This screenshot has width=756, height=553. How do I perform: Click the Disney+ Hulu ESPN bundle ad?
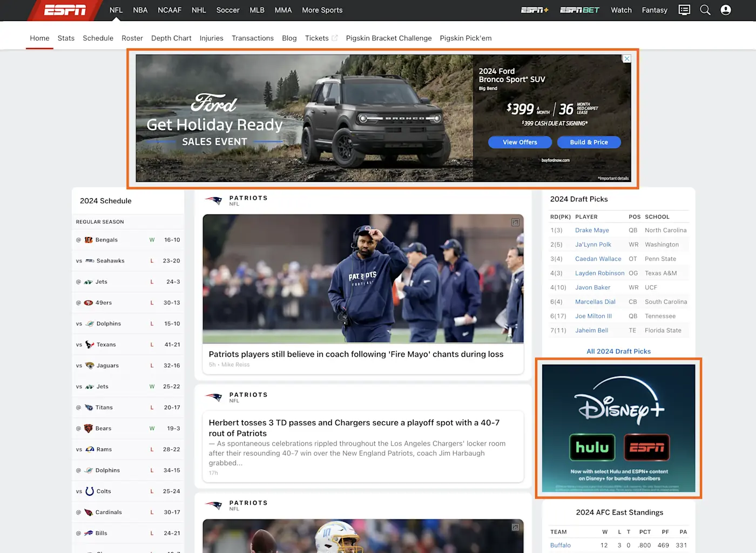point(618,428)
